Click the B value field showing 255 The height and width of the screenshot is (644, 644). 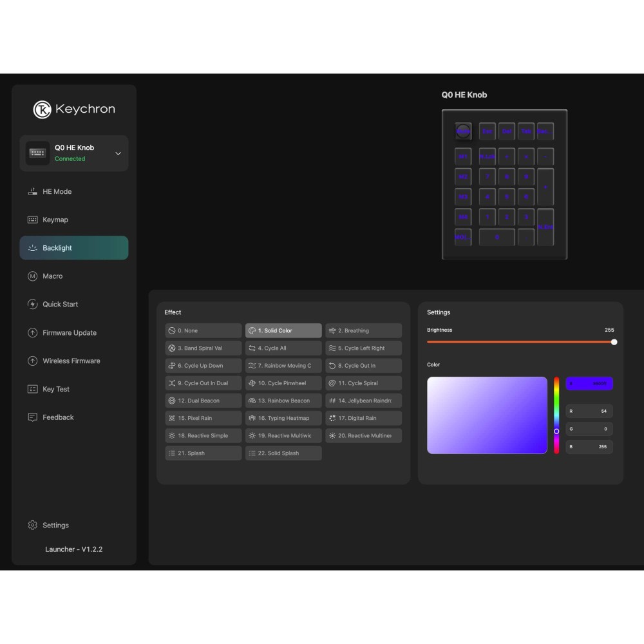[589, 447]
